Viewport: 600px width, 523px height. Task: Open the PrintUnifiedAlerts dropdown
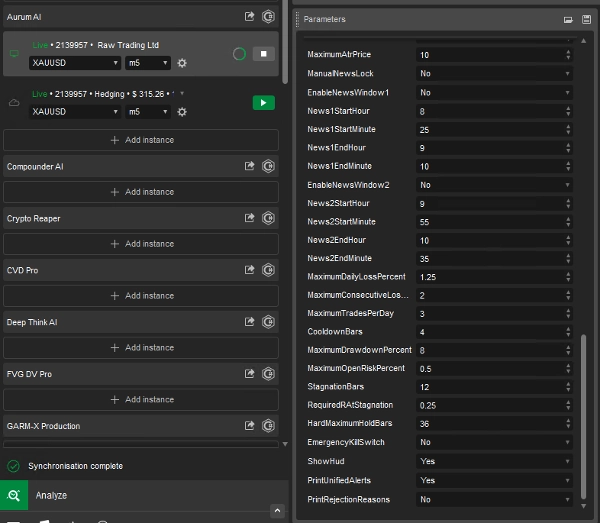coord(494,481)
